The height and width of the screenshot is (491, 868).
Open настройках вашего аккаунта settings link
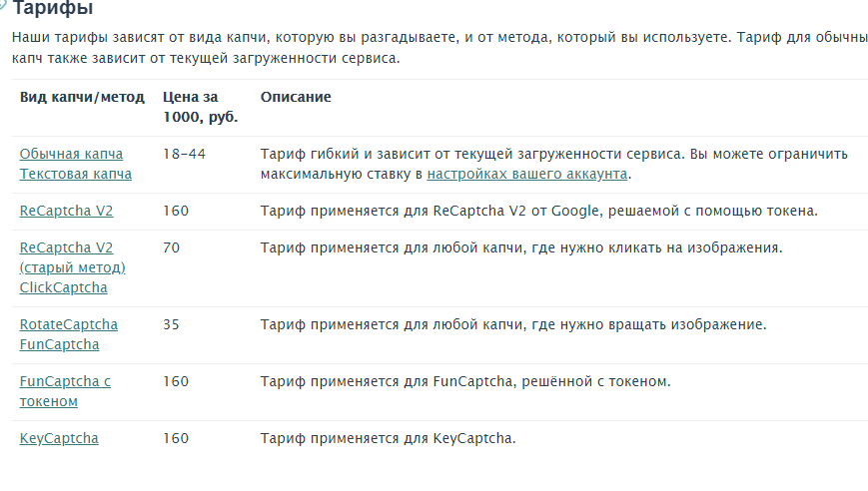pos(527,174)
